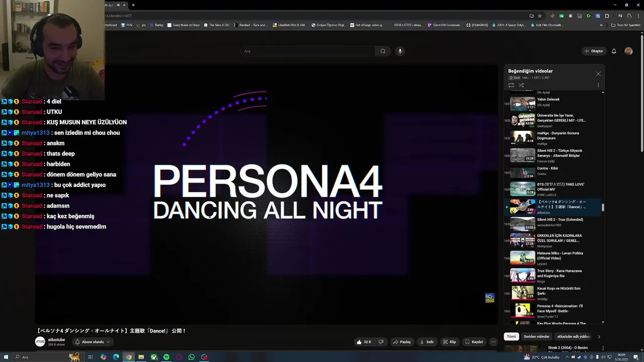Image resolution: width=644 pixels, height=362 pixels.
Task: Toggle playlist loop in playlist panel
Action: [511, 85]
